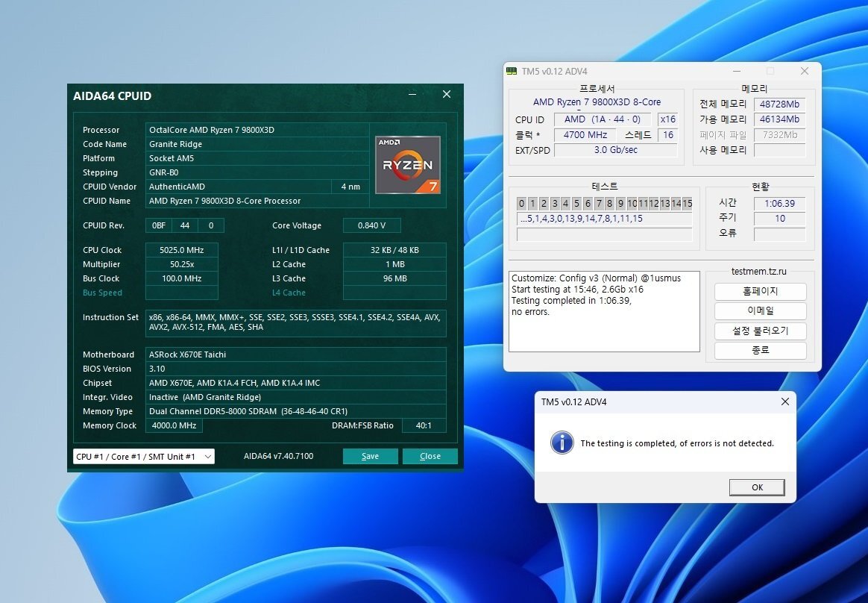868x603 pixels.
Task: Close the TM5 completion message dialog
Action: pos(785,402)
